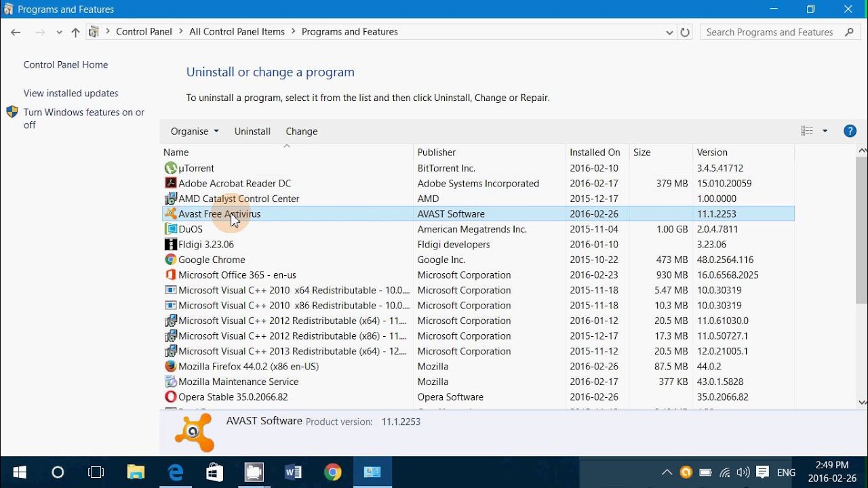Select the Opera Stable 35.0.2066.82 entry

pyautogui.click(x=233, y=396)
